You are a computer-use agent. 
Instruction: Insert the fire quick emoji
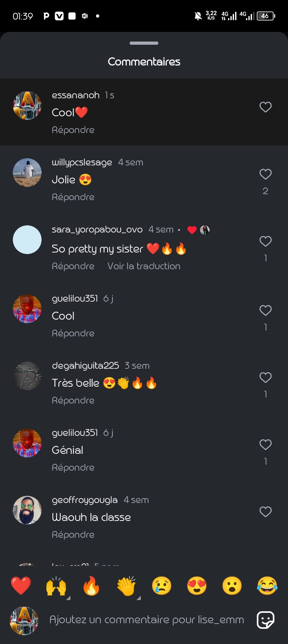pyautogui.click(x=91, y=586)
